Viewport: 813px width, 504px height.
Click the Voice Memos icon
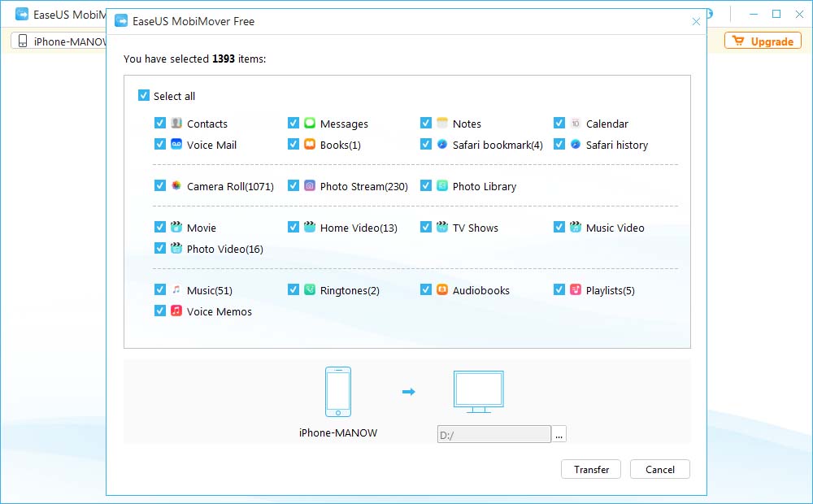pos(176,311)
